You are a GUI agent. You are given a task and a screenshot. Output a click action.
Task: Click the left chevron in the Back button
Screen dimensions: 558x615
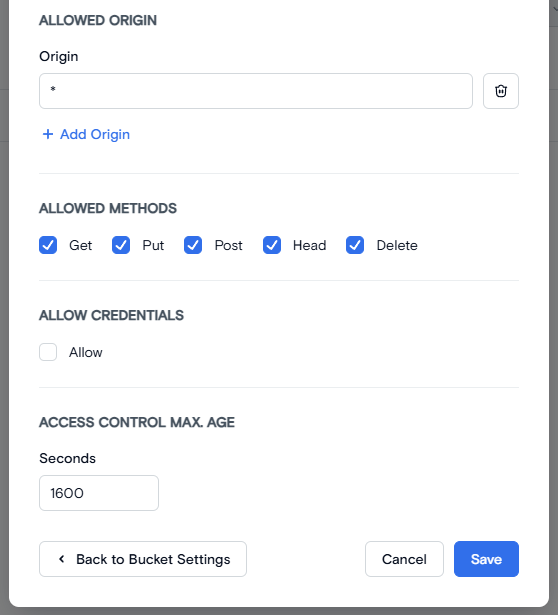(62, 559)
